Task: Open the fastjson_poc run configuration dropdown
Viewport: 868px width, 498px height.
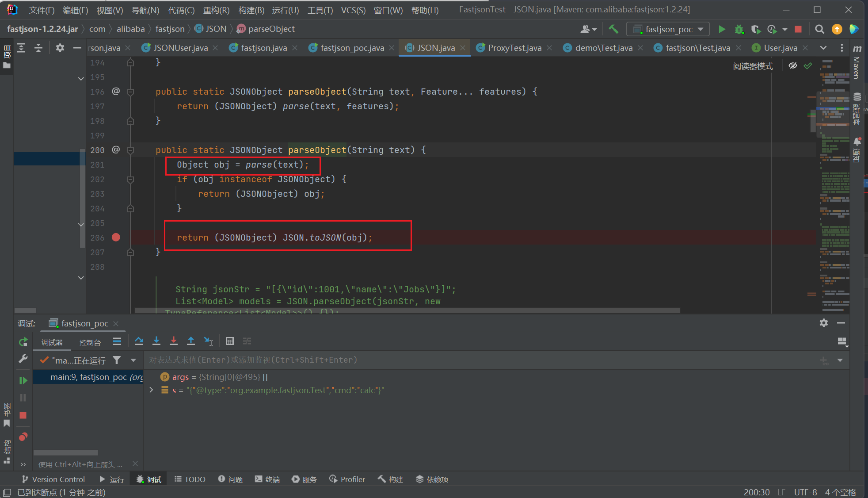Action: [x=668, y=29]
